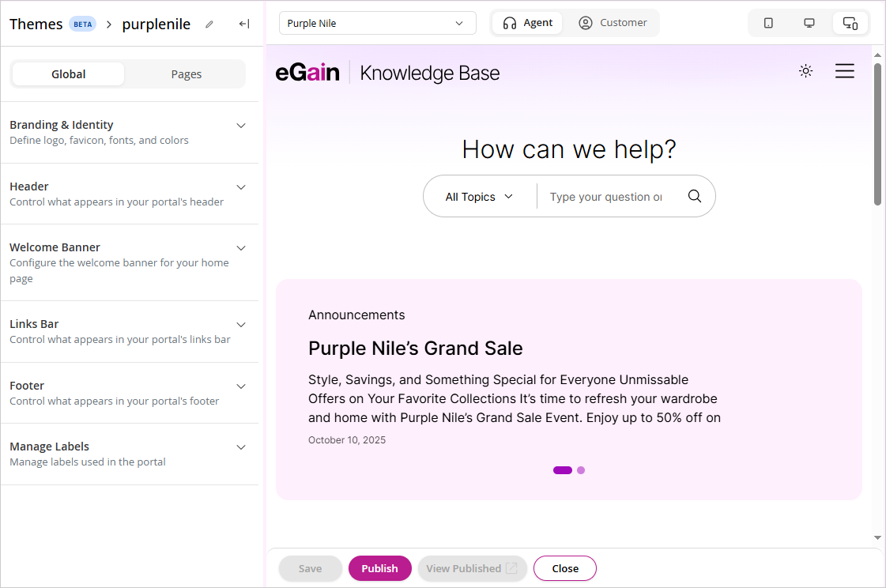Image resolution: width=886 pixels, height=588 pixels.
Task: Toggle the light/dark mode sun icon
Action: (805, 71)
